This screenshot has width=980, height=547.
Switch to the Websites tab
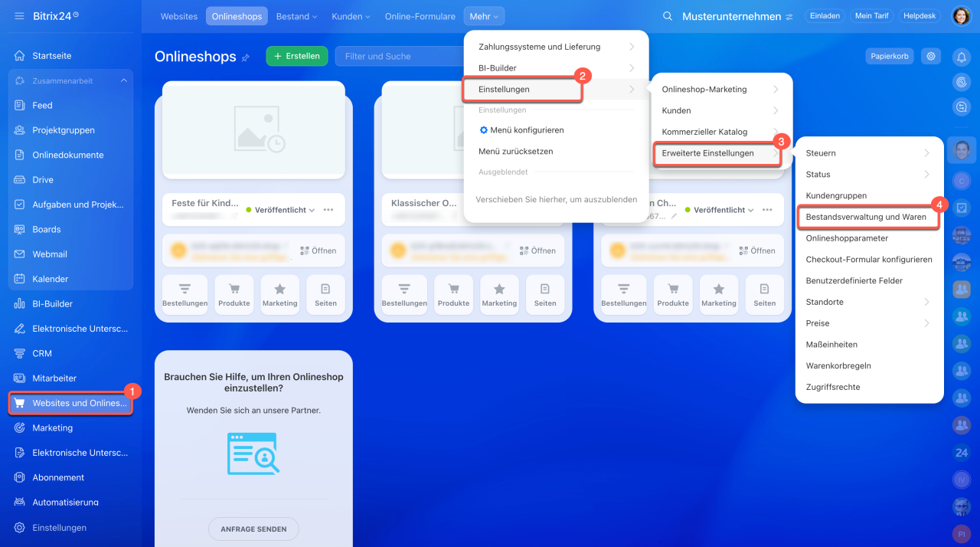tap(179, 16)
